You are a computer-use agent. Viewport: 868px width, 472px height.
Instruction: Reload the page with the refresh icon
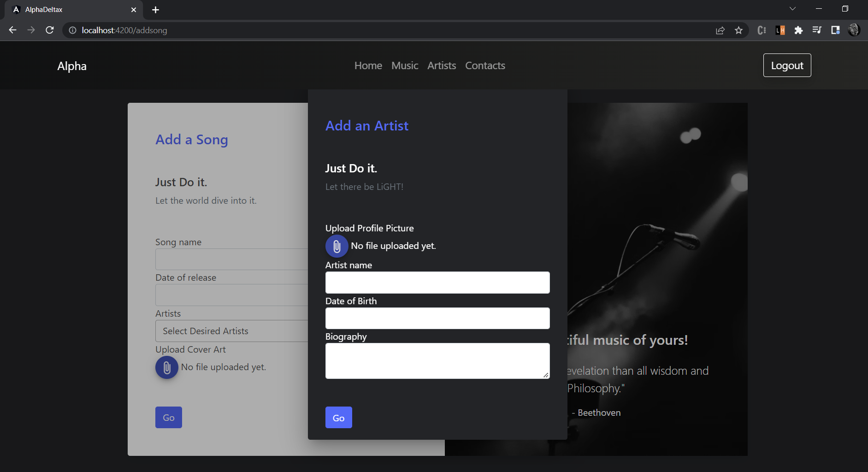(x=50, y=30)
